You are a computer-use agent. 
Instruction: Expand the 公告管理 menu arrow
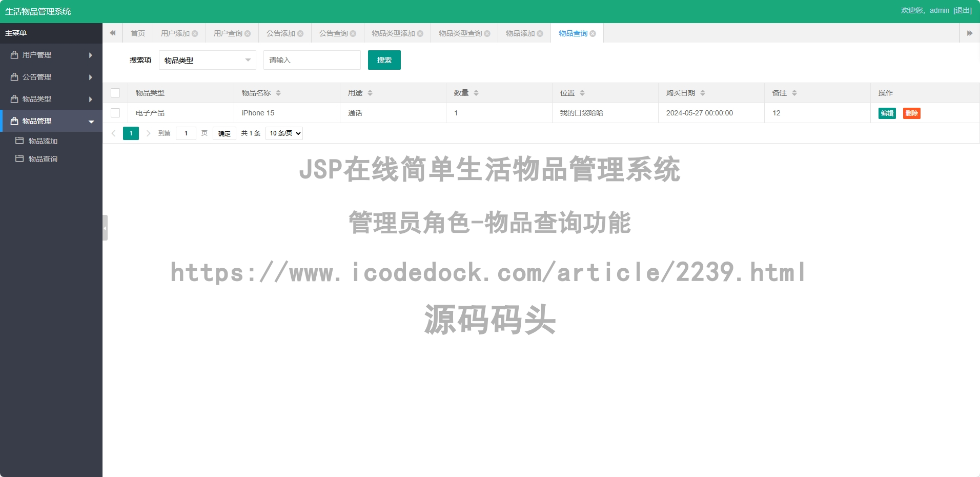click(91, 77)
